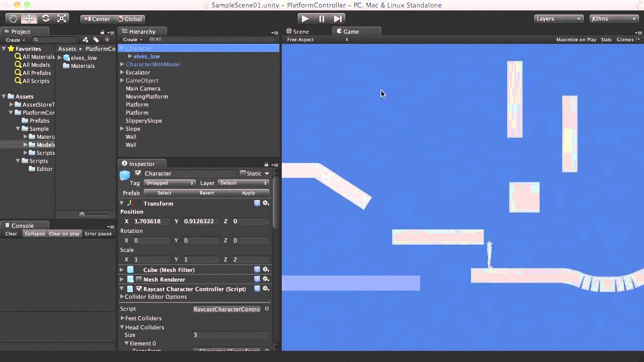Toggle Clear on play in Console
The width and height of the screenshot is (644, 362).
click(64, 234)
